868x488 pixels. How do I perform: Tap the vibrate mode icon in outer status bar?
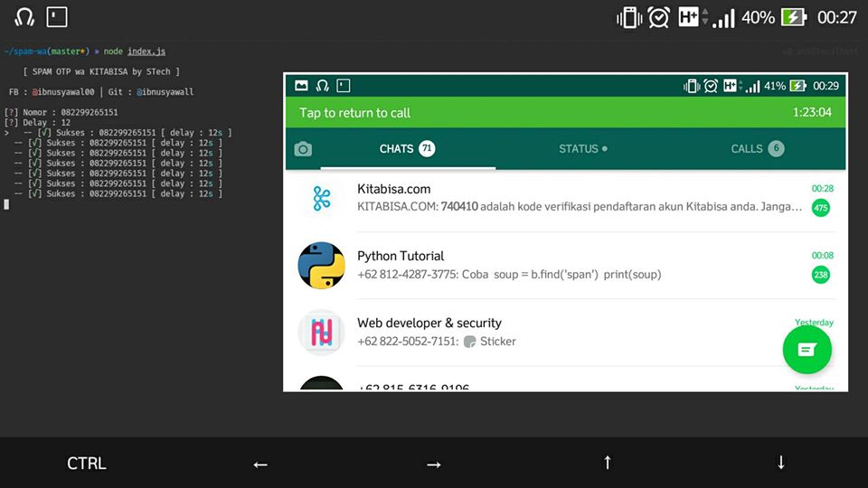click(629, 18)
